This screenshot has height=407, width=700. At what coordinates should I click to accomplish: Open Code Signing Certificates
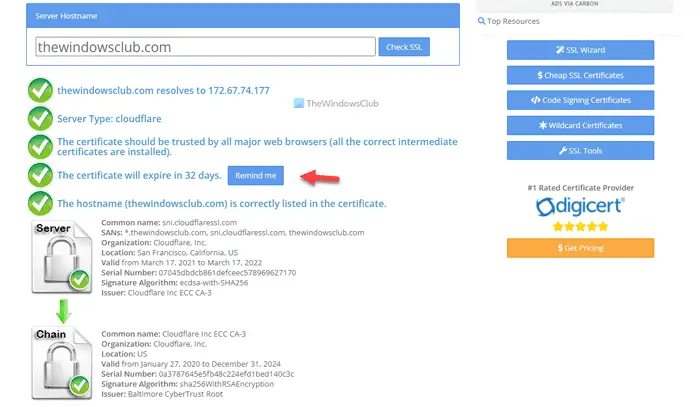pos(580,100)
